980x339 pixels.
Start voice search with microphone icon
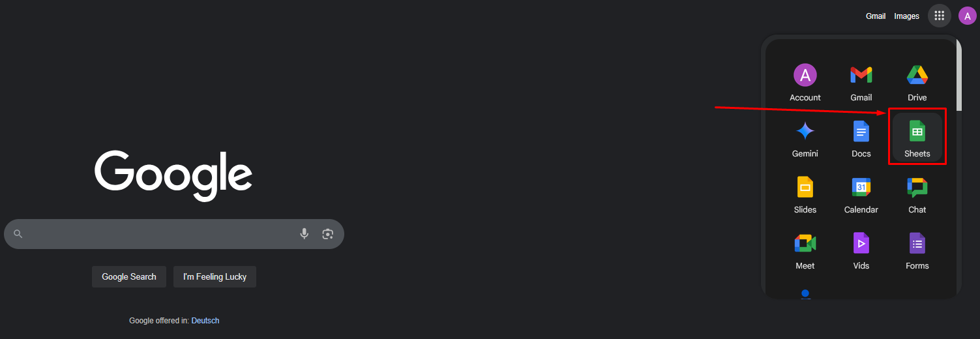(304, 233)
